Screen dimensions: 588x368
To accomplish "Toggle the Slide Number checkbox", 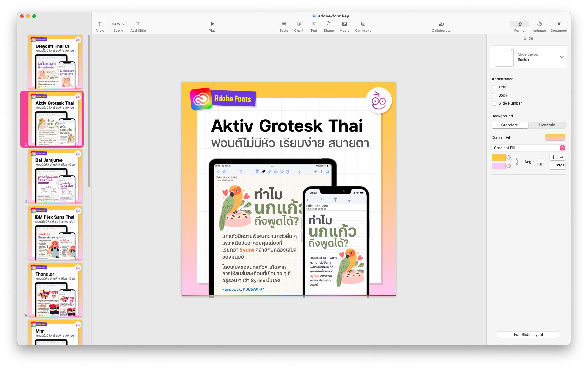I will [494, 103].
